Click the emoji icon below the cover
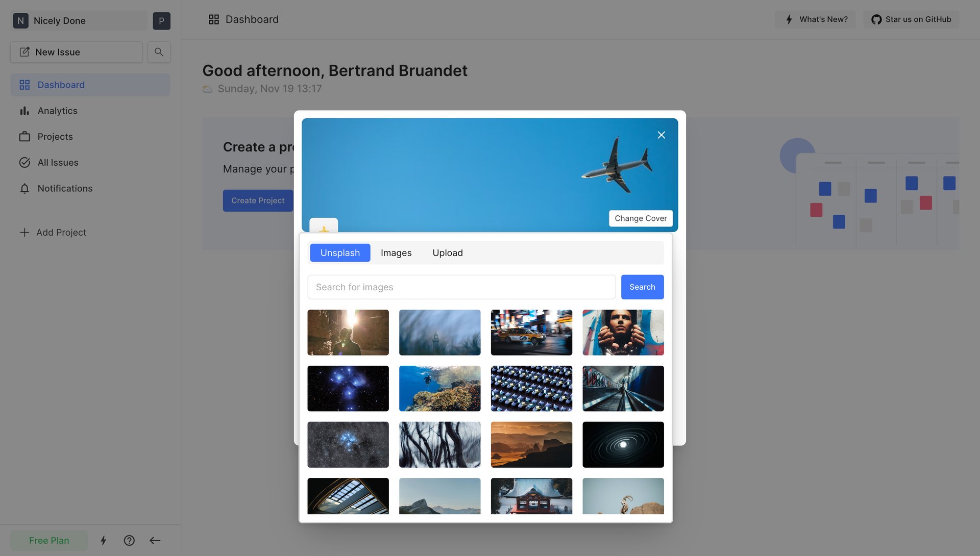980x556 pixels. tap(324, 226)
